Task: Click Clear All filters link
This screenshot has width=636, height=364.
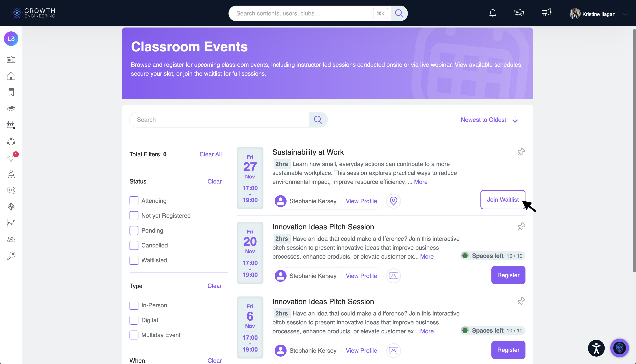Action: pos(210,154)
